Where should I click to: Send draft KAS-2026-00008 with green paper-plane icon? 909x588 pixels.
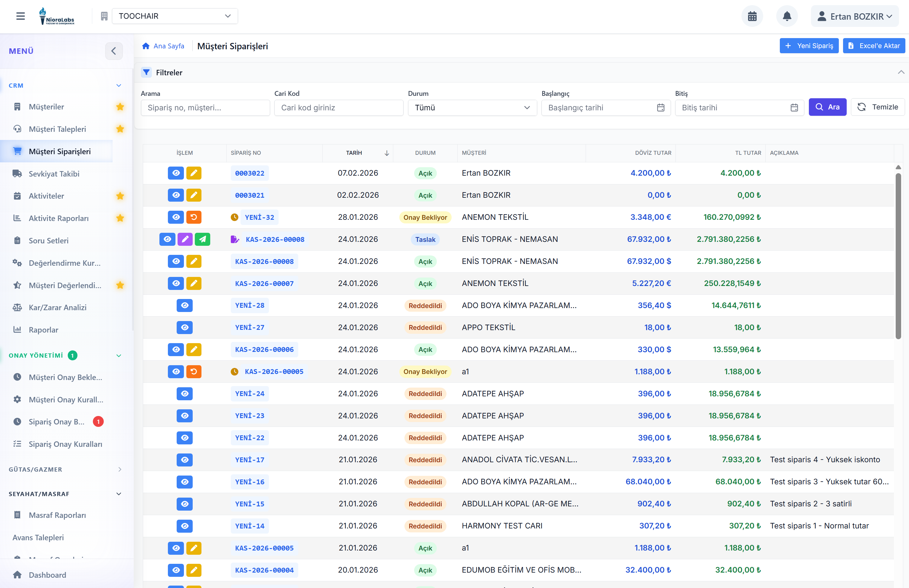202,239
